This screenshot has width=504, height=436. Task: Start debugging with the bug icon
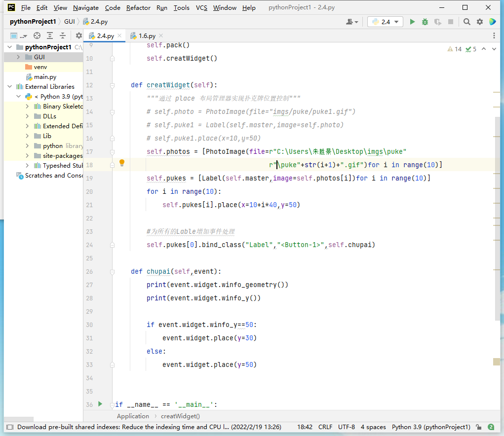coord(425,22)
